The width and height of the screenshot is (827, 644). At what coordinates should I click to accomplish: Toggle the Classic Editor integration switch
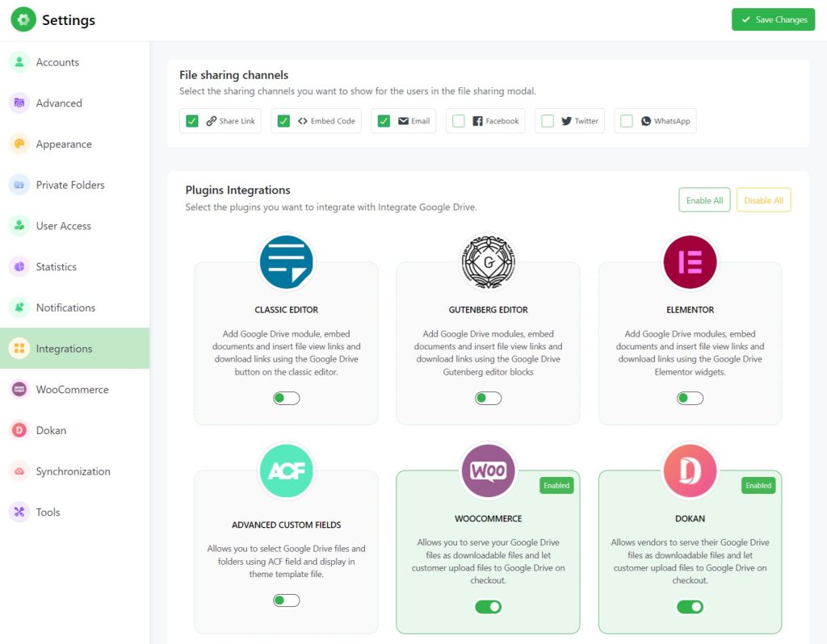(287, 398)
